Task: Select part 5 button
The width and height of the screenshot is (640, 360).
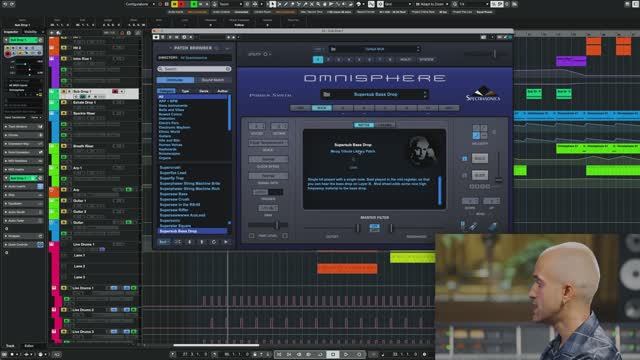Action: (x=359, y=60)
